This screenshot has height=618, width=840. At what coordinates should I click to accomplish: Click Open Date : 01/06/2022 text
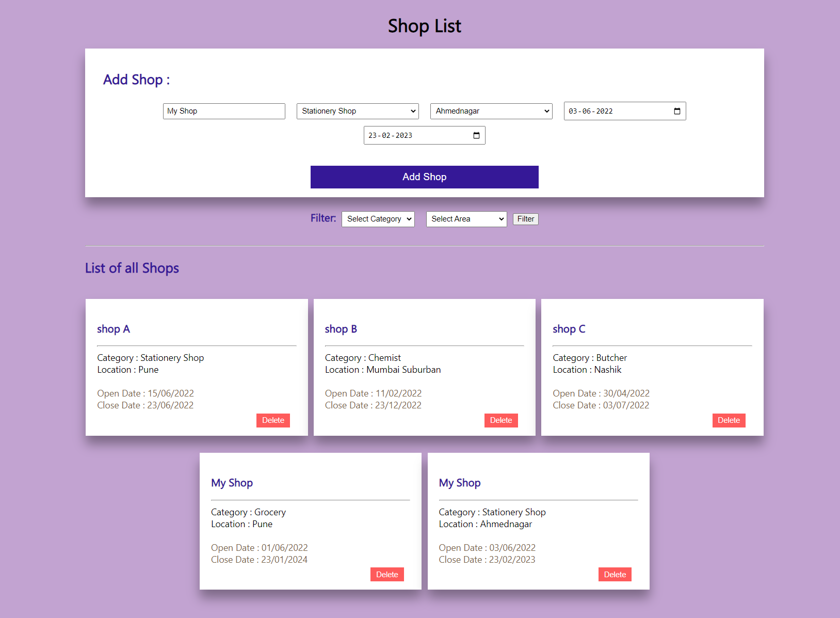tap(260, 548)
